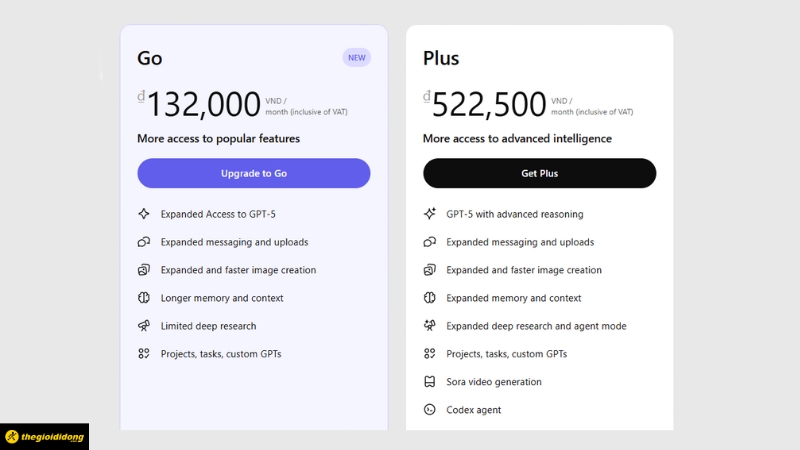Click the chat bubbles icon in the Go plan
Screen dimensions: 800x450
tap(143, 242)
